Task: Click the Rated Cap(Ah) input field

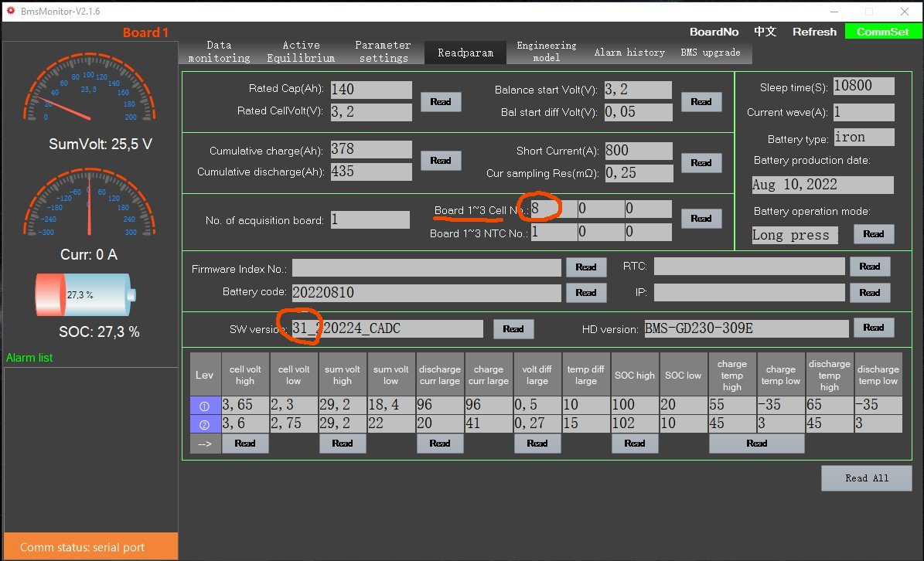Action: (371, 90)
